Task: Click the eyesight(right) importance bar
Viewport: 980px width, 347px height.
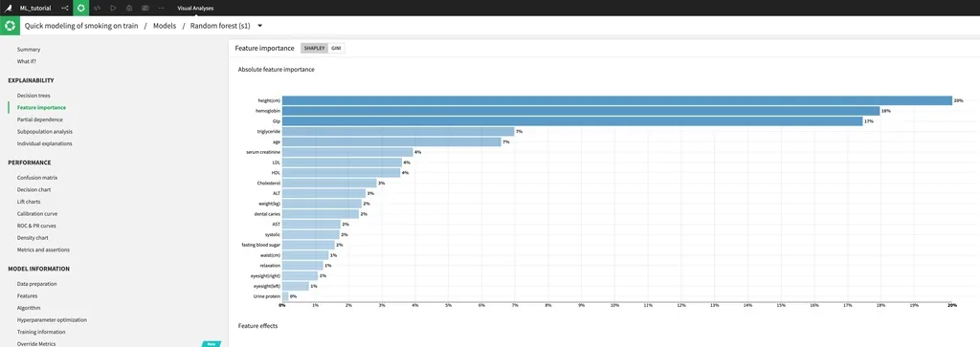Action: (x=300, y=276)
